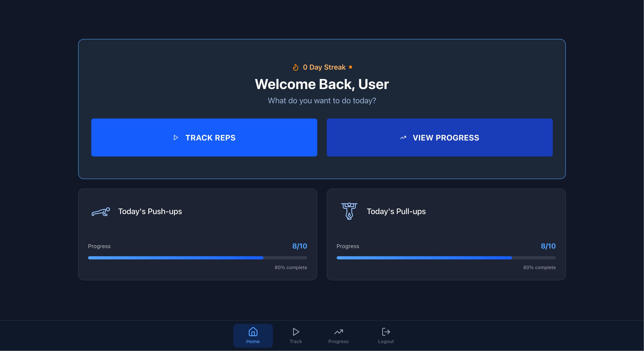The height and width of the screenshot is (351, 644).
Task: Click the Home house icon
Action: (x=253, y=332)
